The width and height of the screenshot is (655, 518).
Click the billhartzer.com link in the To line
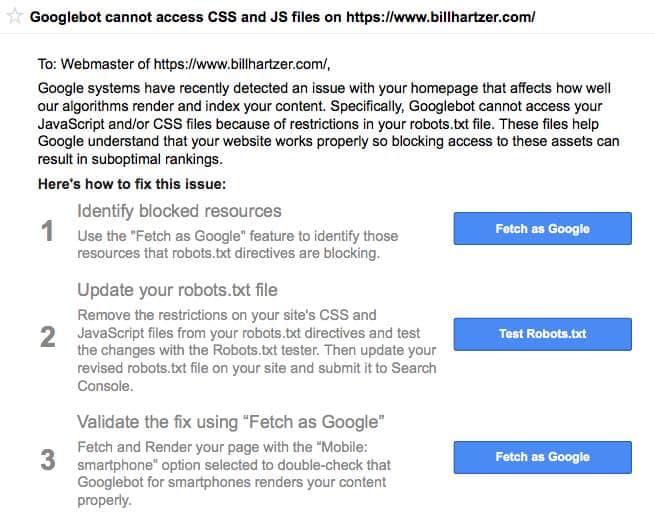[240, 64]
